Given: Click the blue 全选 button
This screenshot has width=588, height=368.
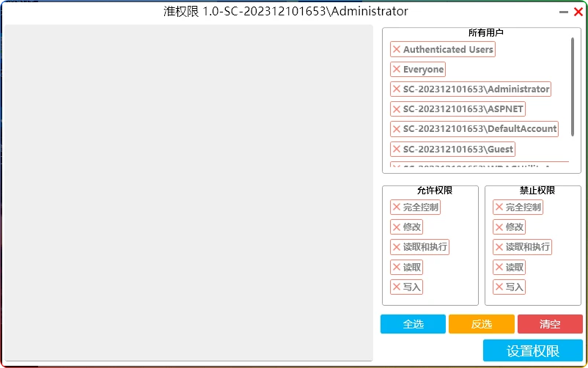Looking at the screenshot, I should pos(413,324).
